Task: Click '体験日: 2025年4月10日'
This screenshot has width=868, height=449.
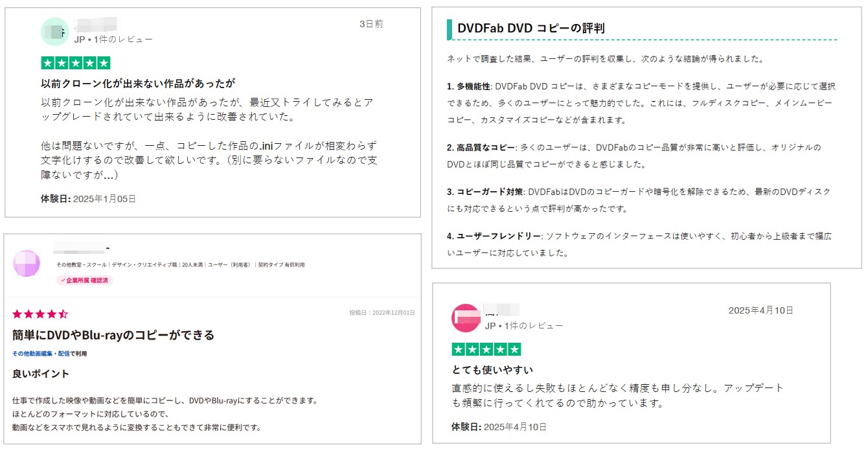Action: [499, 427]
